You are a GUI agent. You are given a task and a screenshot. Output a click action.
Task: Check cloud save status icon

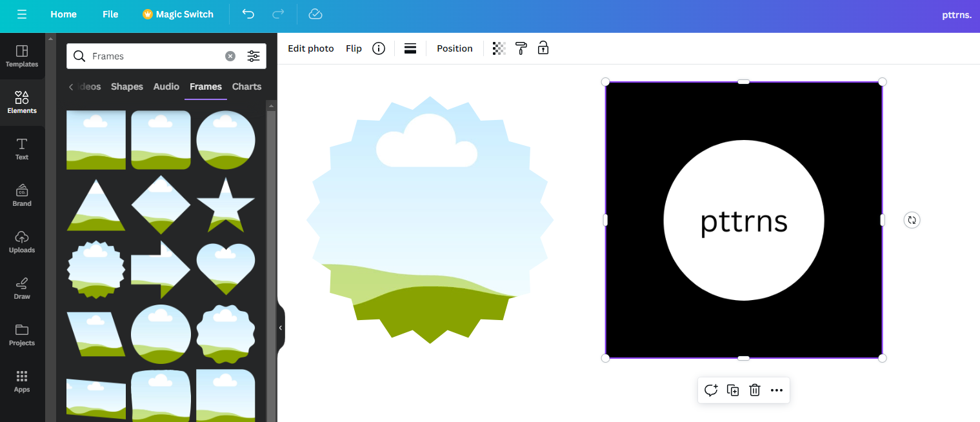[315, 14]
